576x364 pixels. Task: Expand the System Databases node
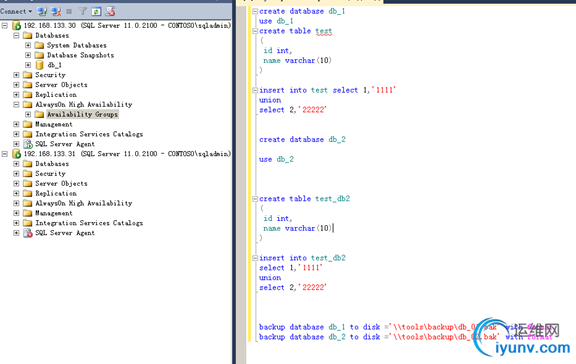click(x=28, y=45)
